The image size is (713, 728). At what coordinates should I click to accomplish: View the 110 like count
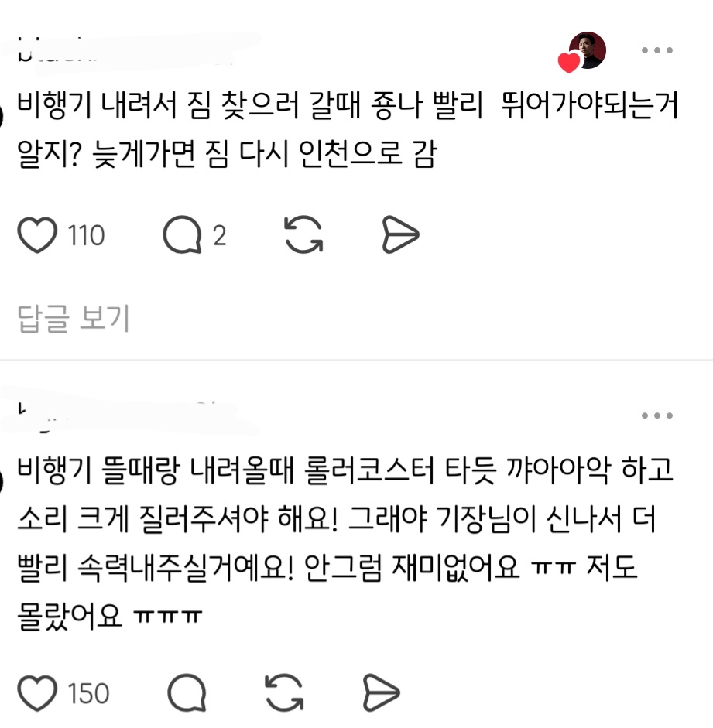[87, 235]
